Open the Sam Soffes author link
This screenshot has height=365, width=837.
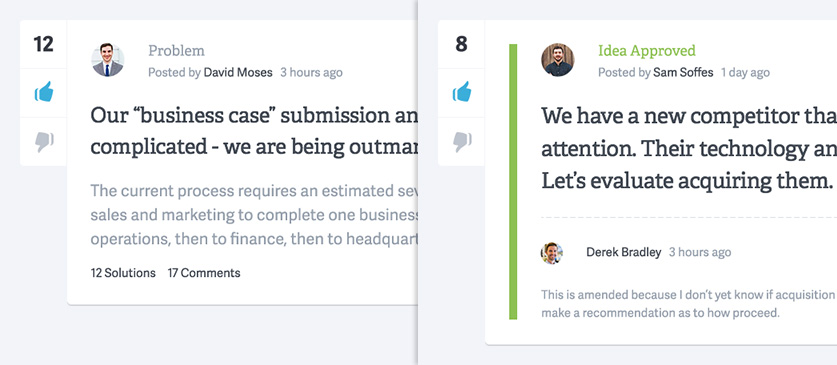pos(683,73)
